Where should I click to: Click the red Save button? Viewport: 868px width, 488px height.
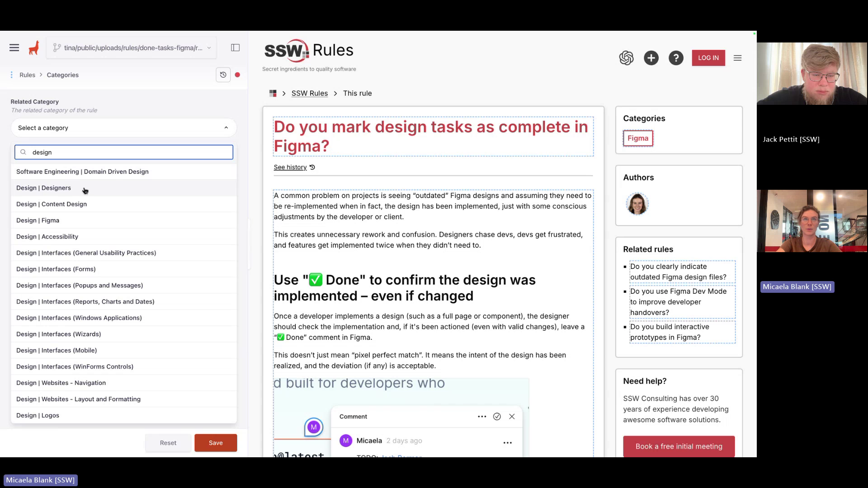[x=216, y=443]
